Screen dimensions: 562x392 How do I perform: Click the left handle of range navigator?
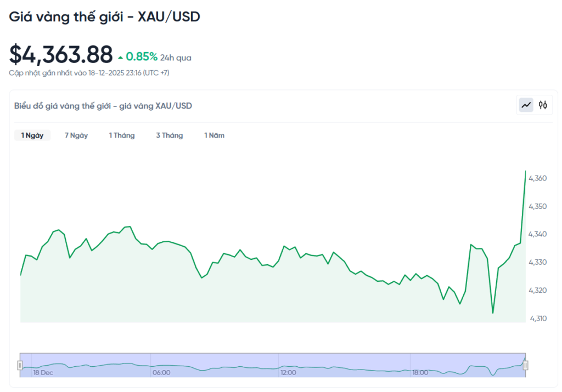click(20, 365)
